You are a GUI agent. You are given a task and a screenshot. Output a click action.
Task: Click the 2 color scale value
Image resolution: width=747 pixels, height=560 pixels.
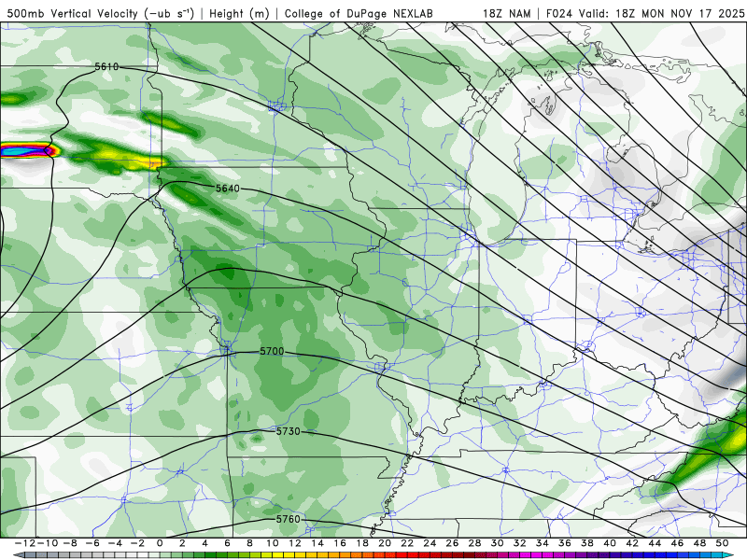[182, 543]
